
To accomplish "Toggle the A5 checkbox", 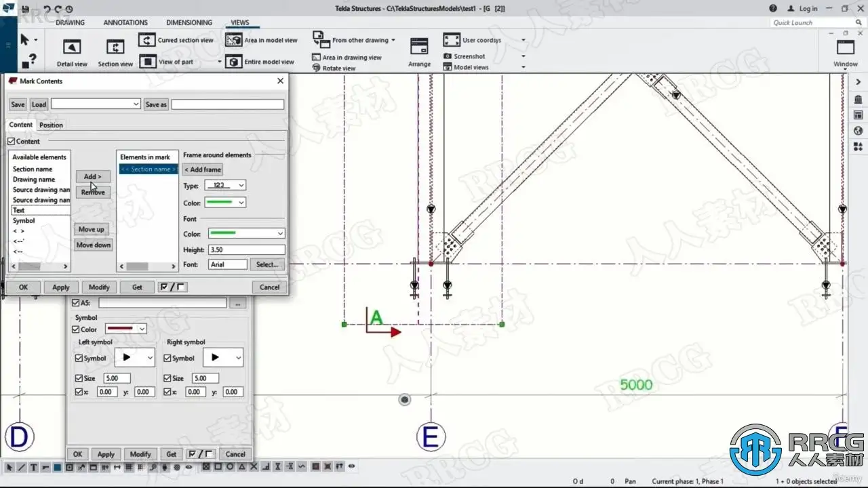I will 75,303.
